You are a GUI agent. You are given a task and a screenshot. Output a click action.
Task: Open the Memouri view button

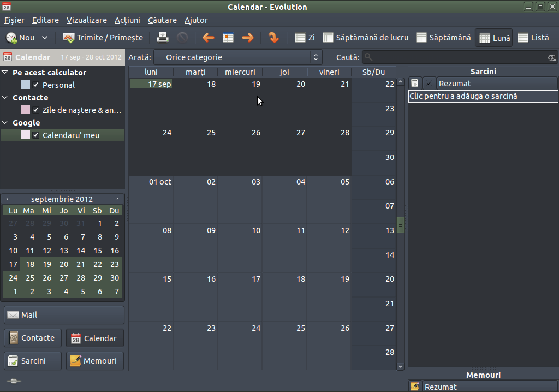pyautogui.click(x=94, y=361)
